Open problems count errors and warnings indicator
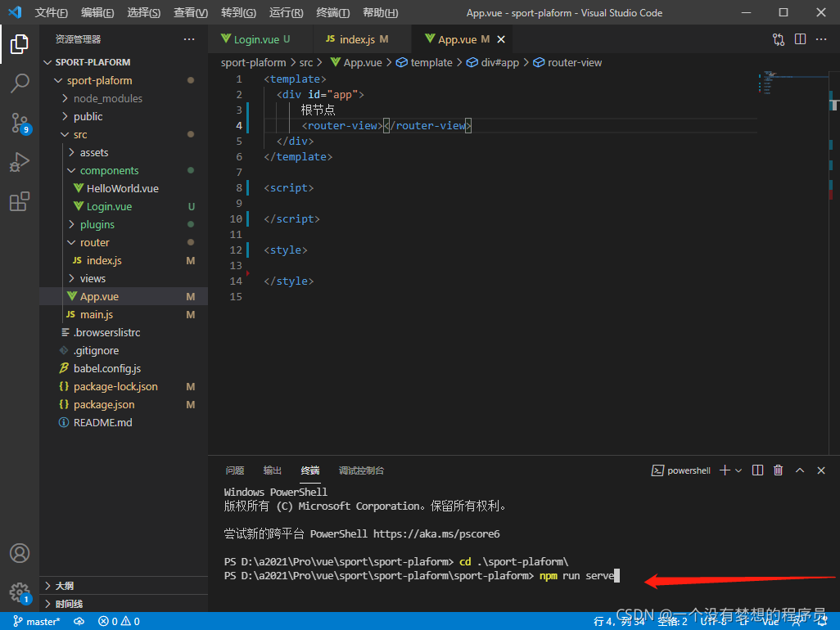 119,621
